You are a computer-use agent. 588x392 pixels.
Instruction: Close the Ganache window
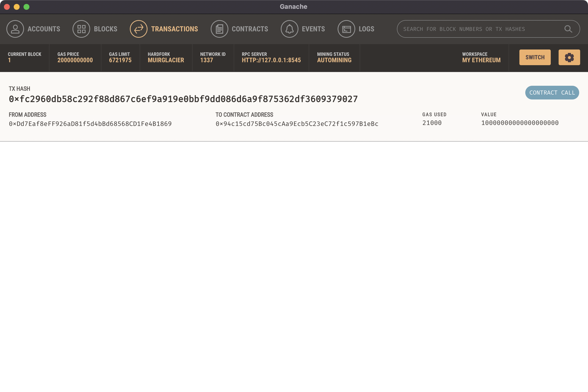coord(7,7)
